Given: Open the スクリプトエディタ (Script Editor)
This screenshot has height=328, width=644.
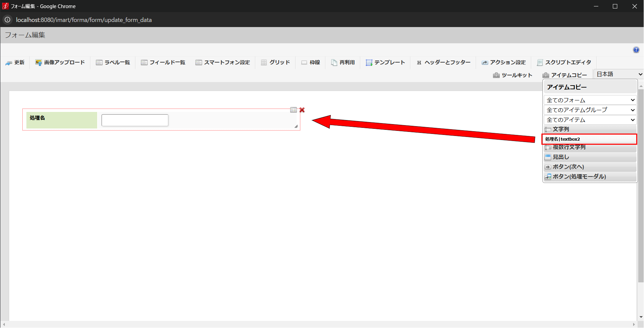Looking at the screenshot, I should [x=564, y=62].
